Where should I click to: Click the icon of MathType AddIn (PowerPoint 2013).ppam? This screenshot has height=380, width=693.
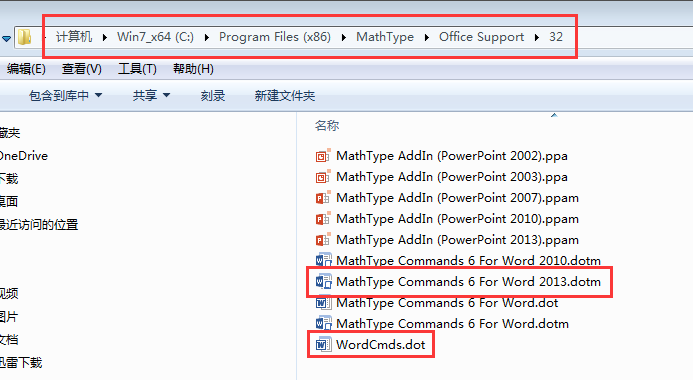[323, 240]
